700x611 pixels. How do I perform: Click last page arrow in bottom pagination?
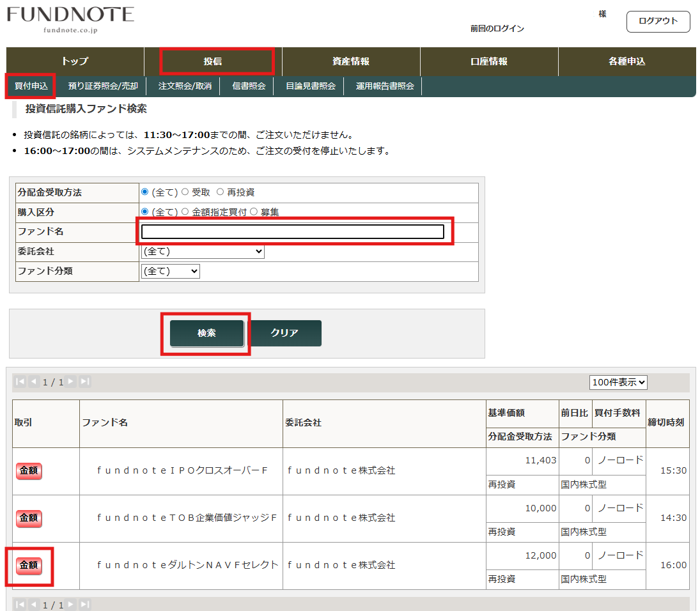[85, 604]
